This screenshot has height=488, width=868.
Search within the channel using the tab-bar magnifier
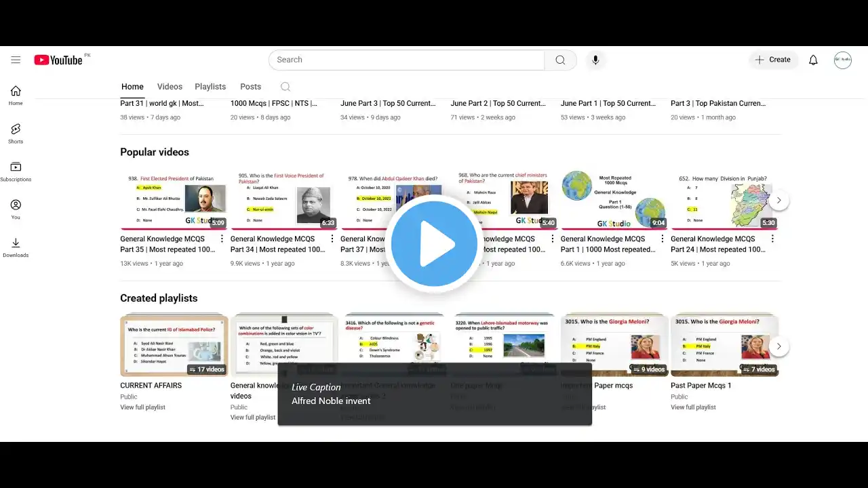(285, 87)
